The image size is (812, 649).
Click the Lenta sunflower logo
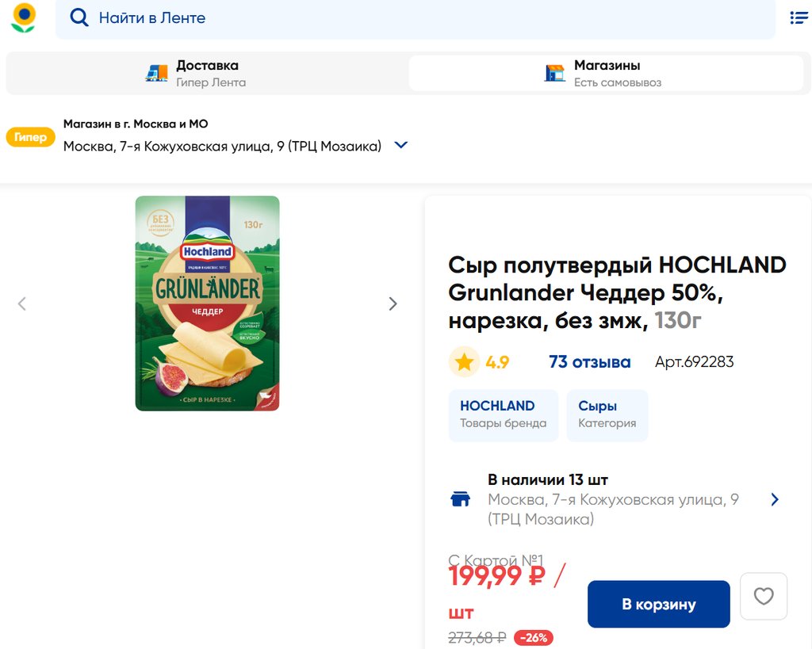[x=24, y=17]
